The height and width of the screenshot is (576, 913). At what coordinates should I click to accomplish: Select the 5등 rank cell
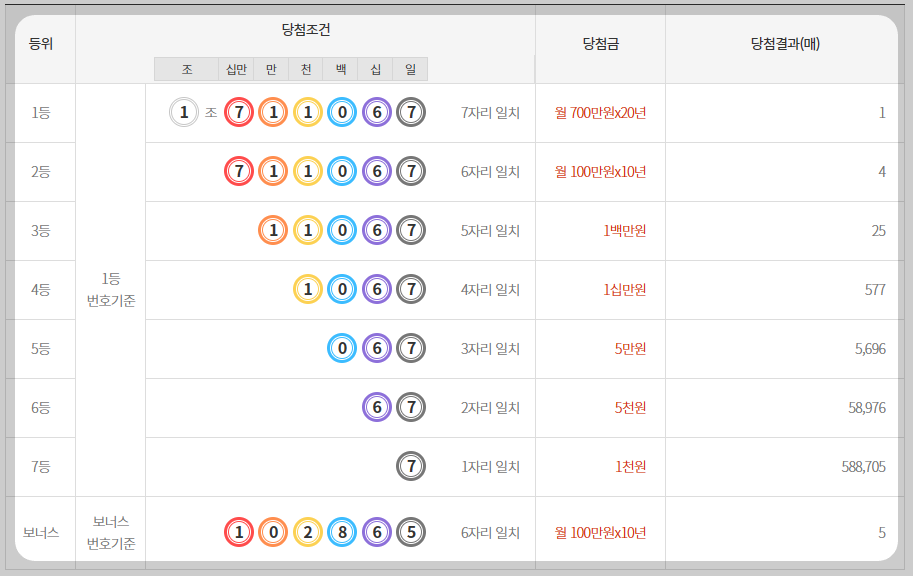[x=41, y=349]
